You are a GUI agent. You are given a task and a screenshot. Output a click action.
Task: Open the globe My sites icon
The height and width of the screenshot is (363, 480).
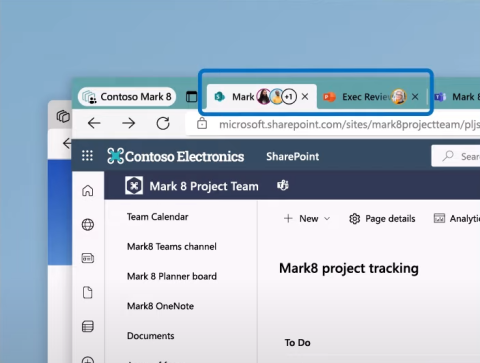click(88, 224)
